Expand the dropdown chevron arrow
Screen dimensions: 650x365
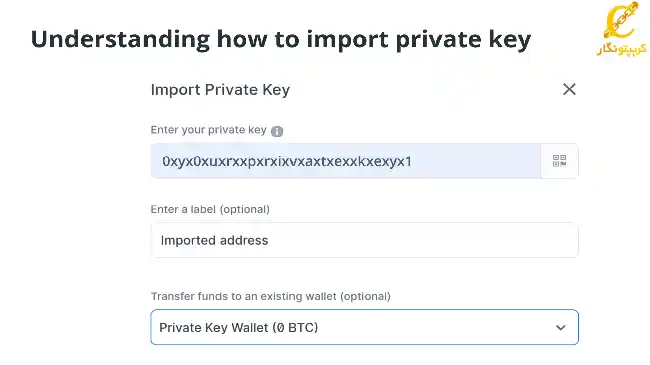pos(560,328)
